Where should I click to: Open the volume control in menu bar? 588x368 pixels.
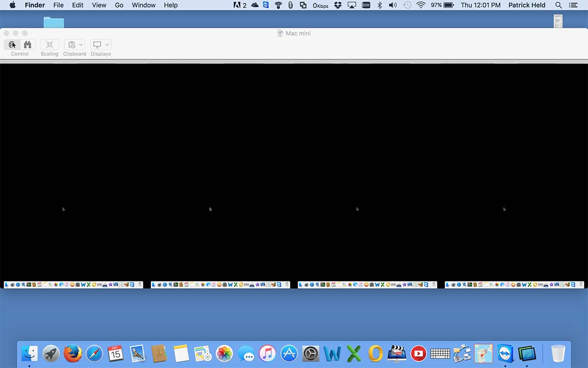(393, 5)
